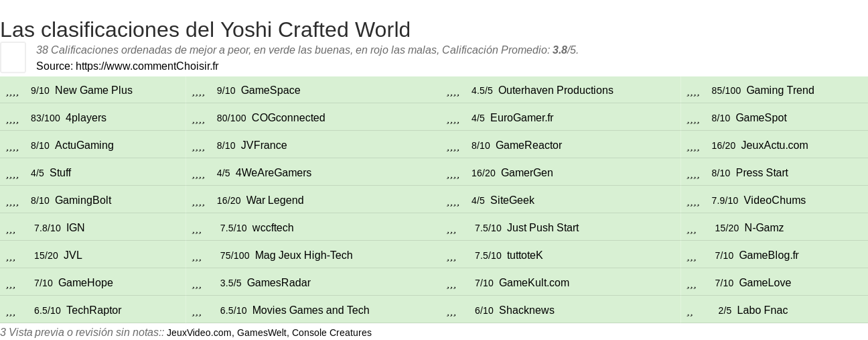This screenshot has width=868, height=340.
Task: Click the 4WeAreGamers entry
Action: tap(273, 172)
